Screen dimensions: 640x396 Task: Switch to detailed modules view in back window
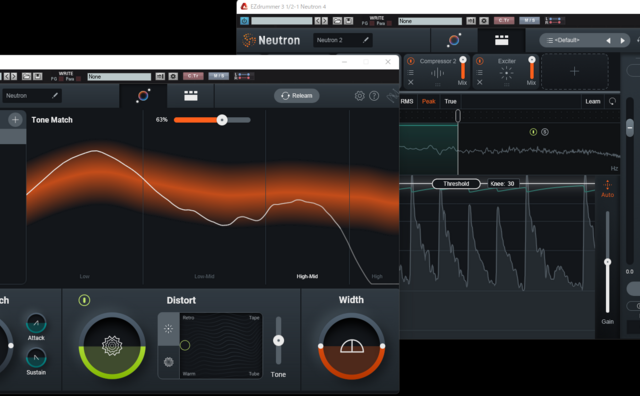(502, 40)
